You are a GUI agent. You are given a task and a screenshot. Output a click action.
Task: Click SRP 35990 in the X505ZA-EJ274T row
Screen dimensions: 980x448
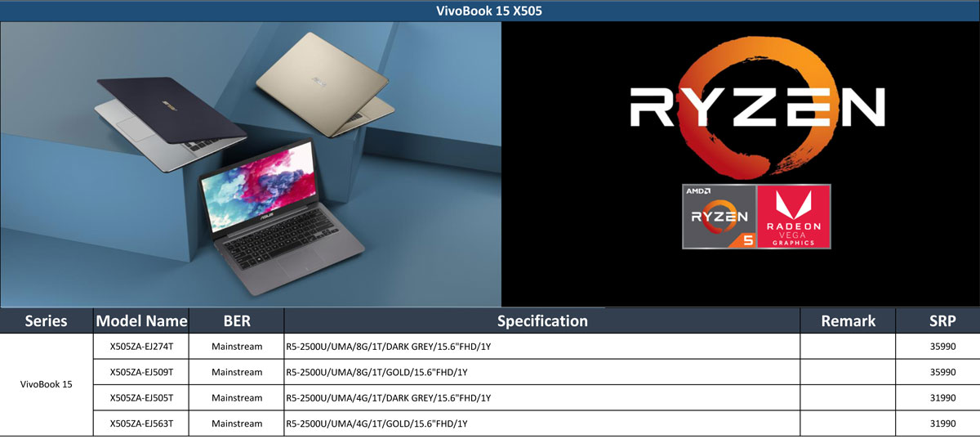point(942,347)
